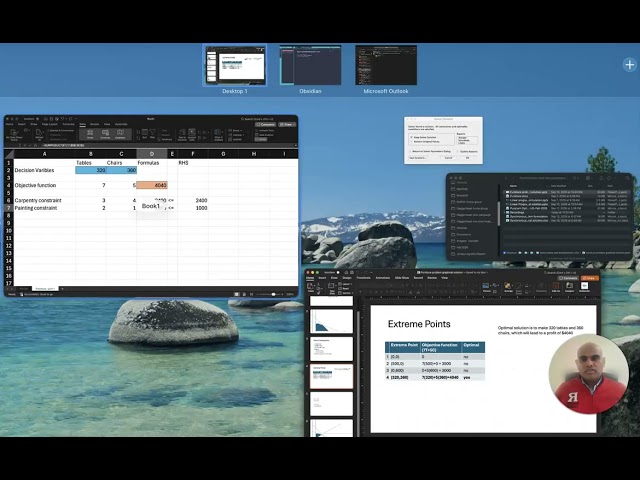Click Cancel in Solver Results dialog

(448, 158)
